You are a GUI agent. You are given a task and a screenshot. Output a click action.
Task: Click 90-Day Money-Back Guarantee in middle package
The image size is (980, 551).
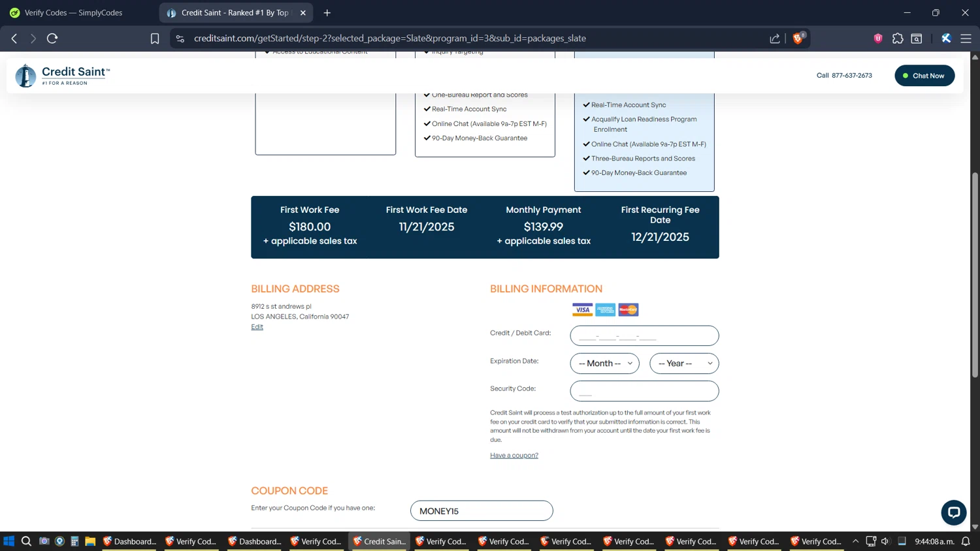point(480,138)
